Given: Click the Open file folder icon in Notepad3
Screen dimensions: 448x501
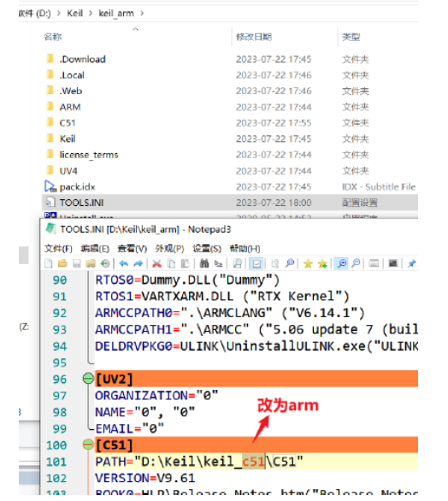Looking at the screenshot, I should tap(62, 263).
